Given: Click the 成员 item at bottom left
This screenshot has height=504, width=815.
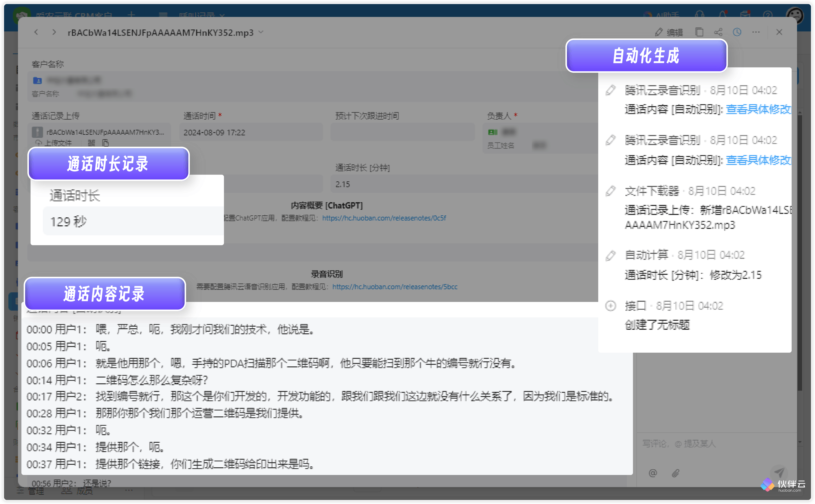Looking at the screenshot, I should click(77, 491).
